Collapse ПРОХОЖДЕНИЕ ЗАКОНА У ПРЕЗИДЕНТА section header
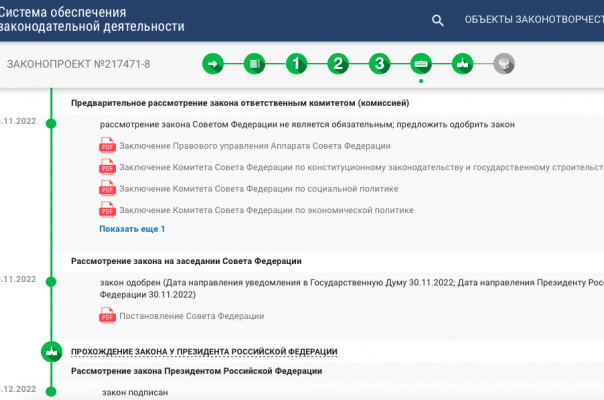The image size is (604, 400). pos(204,352)
